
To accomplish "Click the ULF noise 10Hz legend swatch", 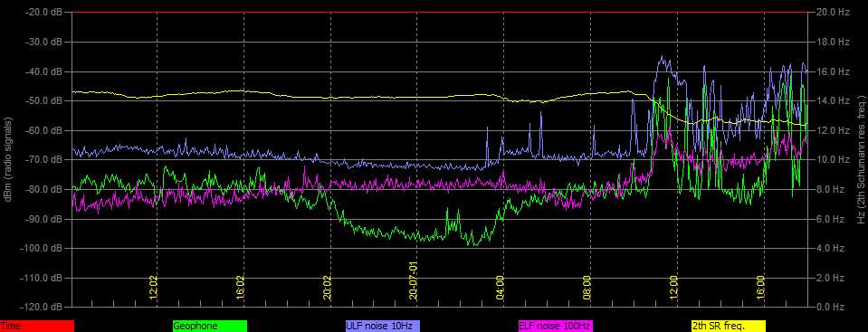I will point(383,327).
